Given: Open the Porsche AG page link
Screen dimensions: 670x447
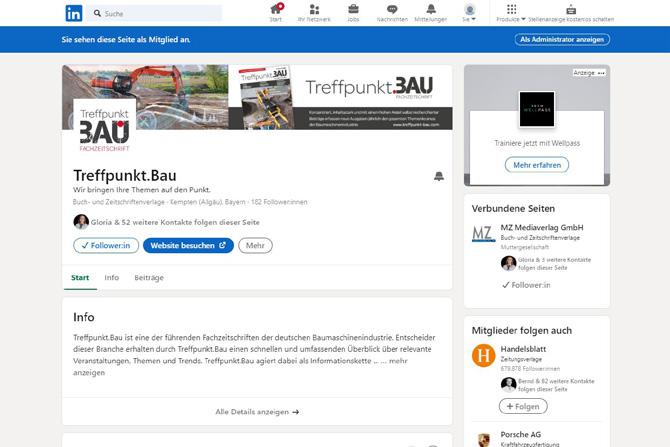Looking at the screenshot, I should click(520, 435).
